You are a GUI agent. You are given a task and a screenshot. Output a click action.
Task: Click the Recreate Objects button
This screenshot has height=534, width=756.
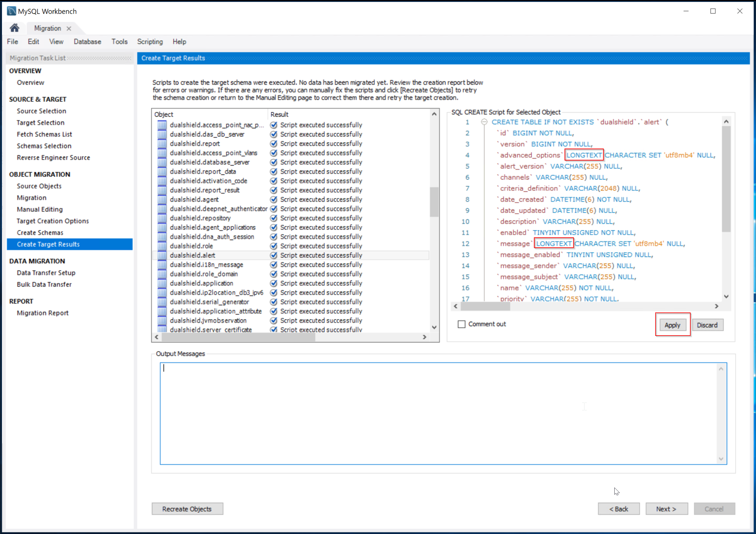187,509
